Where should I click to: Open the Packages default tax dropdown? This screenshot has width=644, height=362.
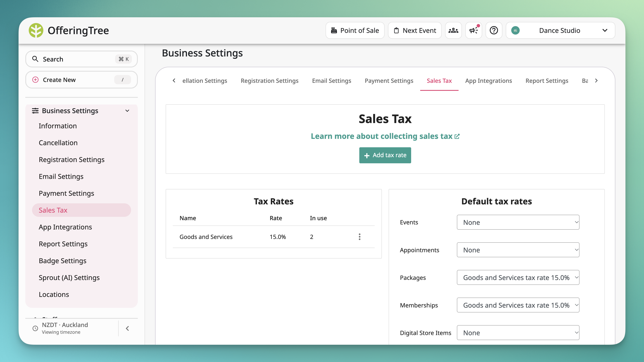click(x=518, y=278)
